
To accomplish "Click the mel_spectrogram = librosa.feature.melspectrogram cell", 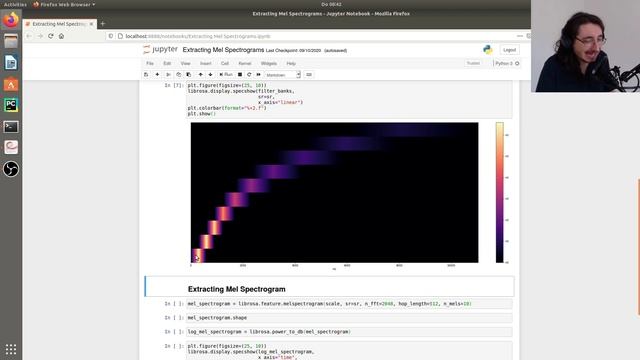I will [x=349, y=304].
